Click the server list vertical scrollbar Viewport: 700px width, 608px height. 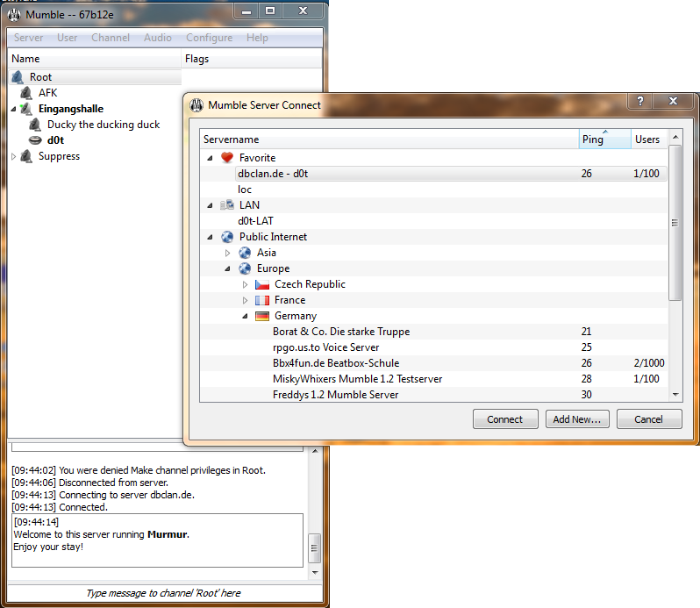pyautogui.click(x=675, y=266)
